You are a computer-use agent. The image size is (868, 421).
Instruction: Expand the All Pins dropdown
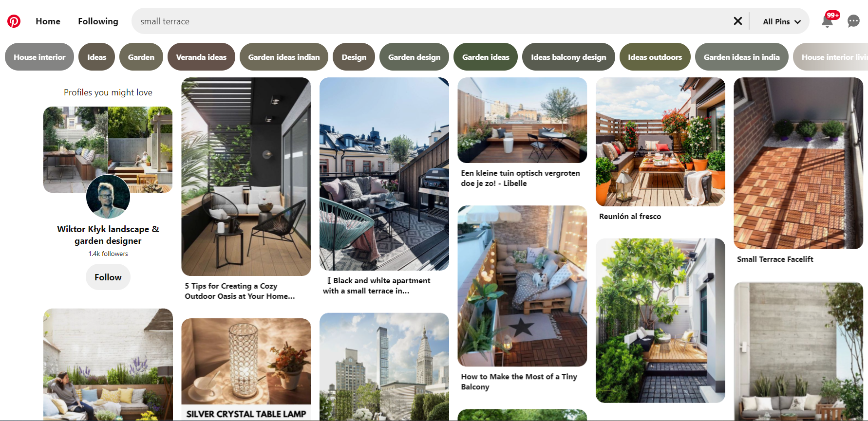click(781, 21)
